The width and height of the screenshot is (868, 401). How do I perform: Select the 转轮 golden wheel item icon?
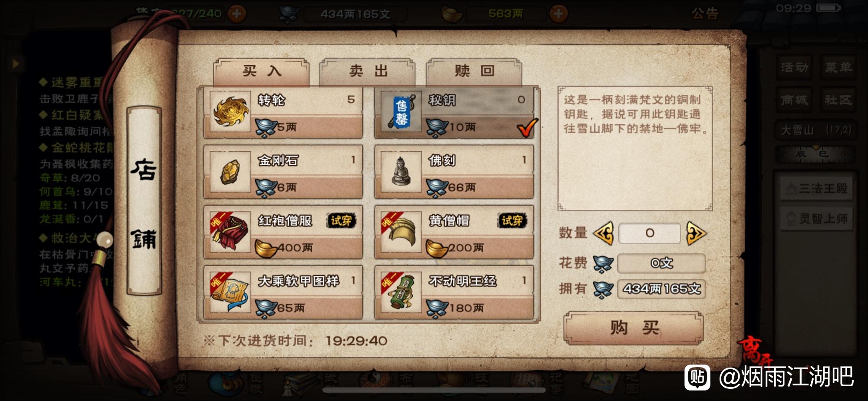coord(230,112)
